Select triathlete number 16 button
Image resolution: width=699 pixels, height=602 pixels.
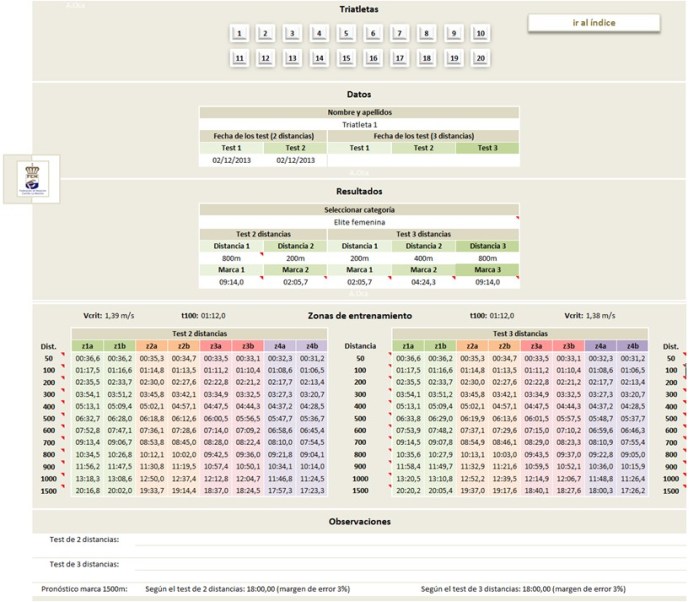coord(372,58)
